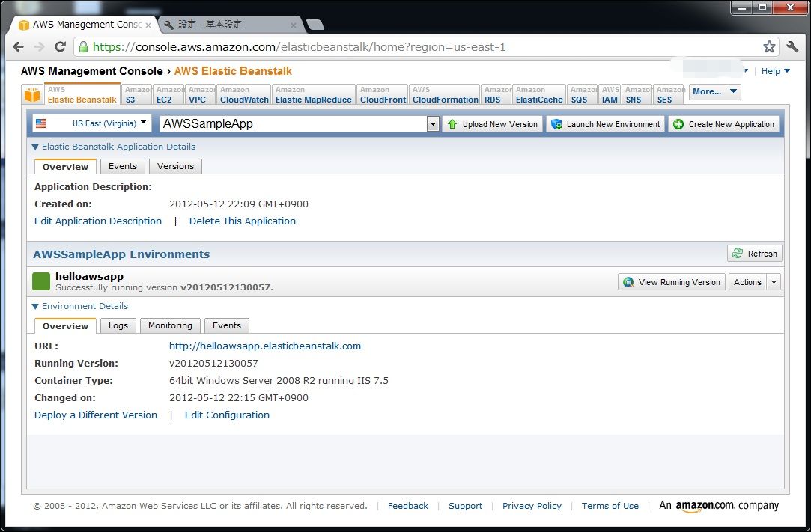Open http://helloawsapp.elasticbeanstalk.com URL link
This screenshot has height=532, width=811.
pyautogui.click(x=265, y=346)
